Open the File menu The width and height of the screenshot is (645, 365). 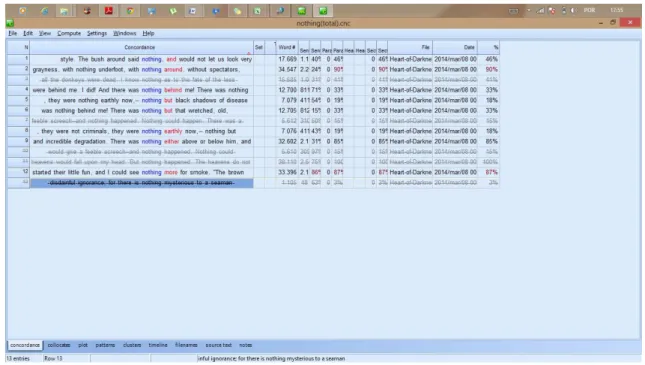pyautogui.click(x=13, y=33)
